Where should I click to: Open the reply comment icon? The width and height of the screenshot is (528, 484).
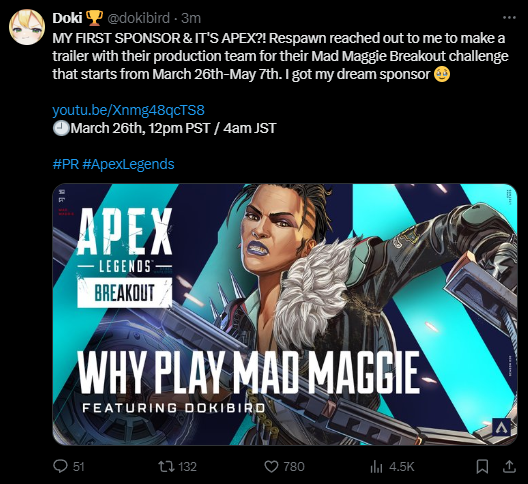[61, 466]
